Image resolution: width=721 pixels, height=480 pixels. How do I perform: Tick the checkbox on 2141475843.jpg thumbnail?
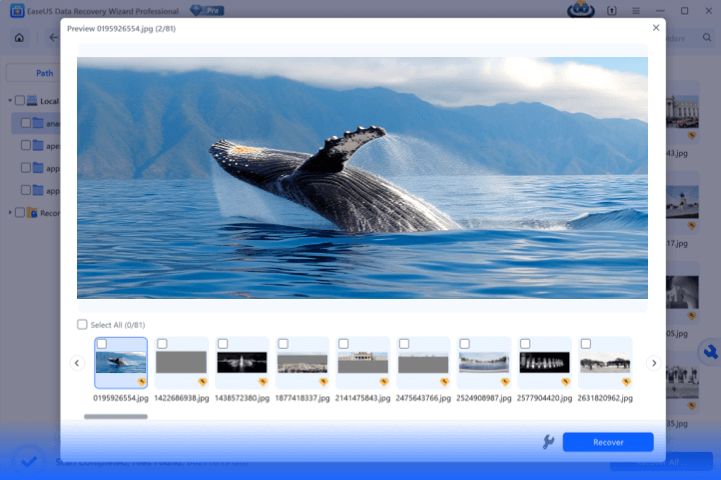[343, 344]
